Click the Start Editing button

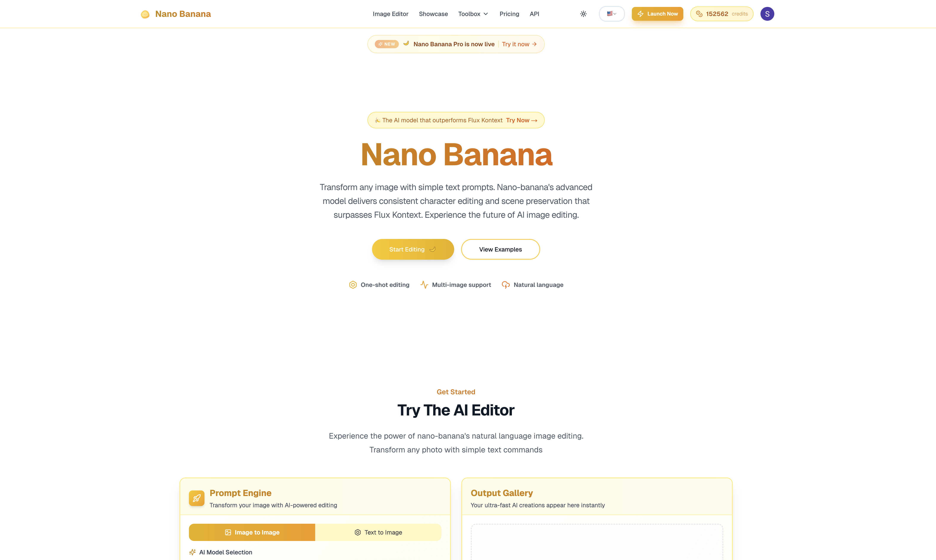413,249
